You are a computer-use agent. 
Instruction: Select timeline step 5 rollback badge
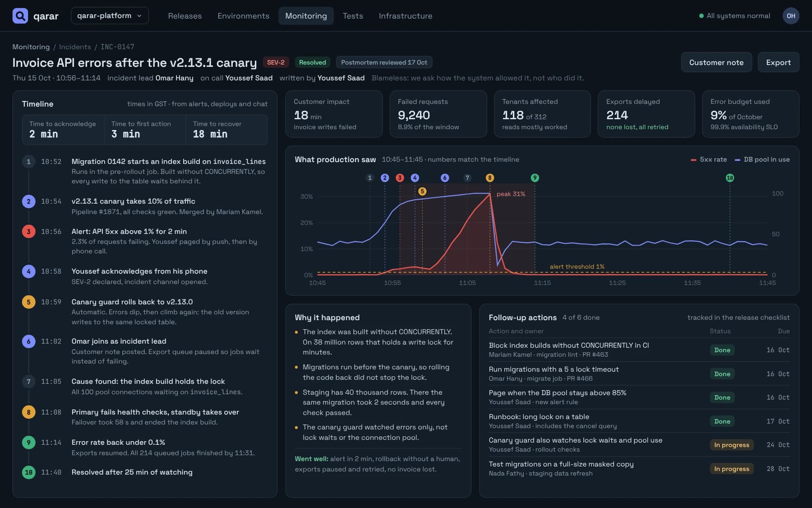(28, 302)
